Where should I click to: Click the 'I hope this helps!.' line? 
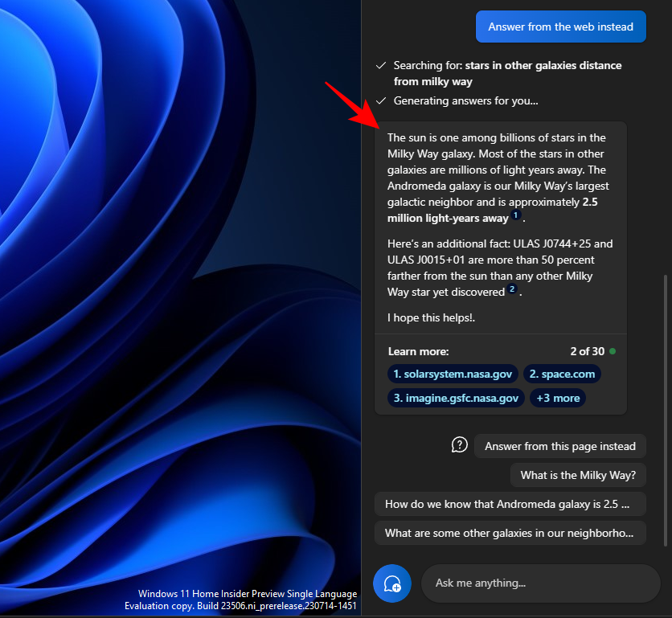pyautogui.click(x=431, y=317)
